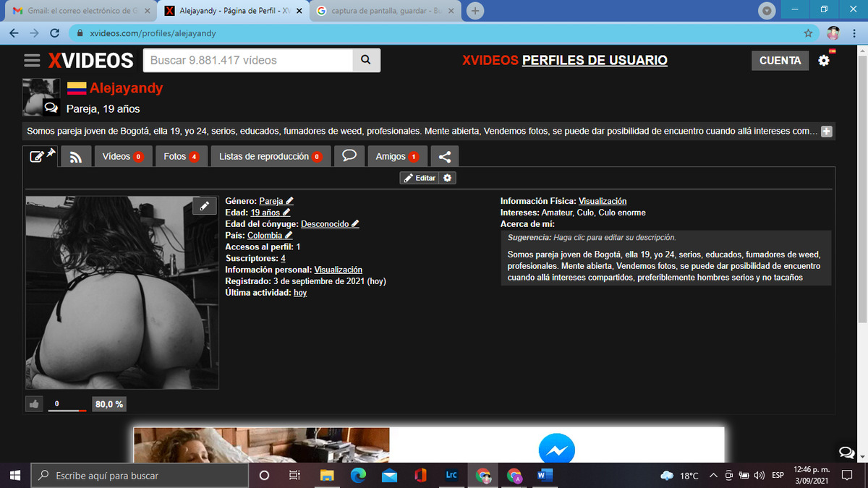Switch to the Fotos tab
Screen dimensions: 868x488
tap(181, 157)
